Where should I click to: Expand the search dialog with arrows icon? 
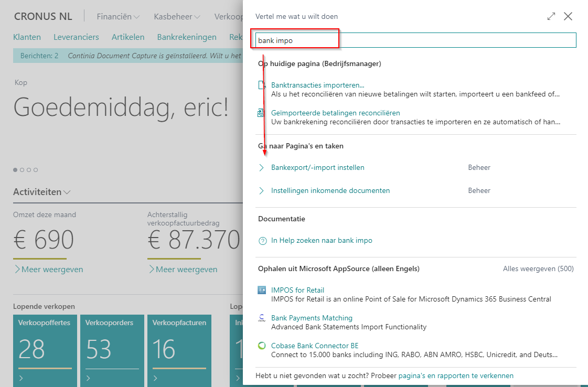(551, 16)
